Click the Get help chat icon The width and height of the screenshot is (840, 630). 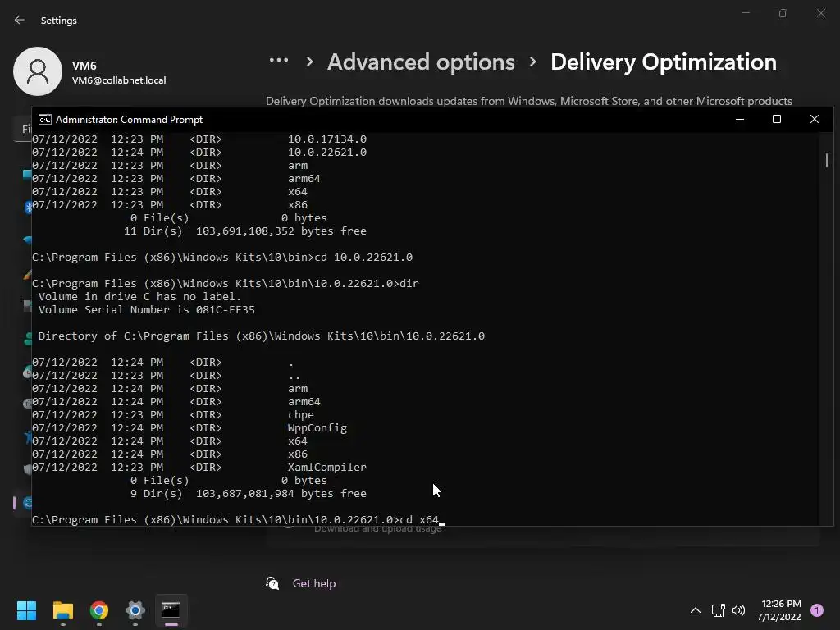tap(272, 583)
